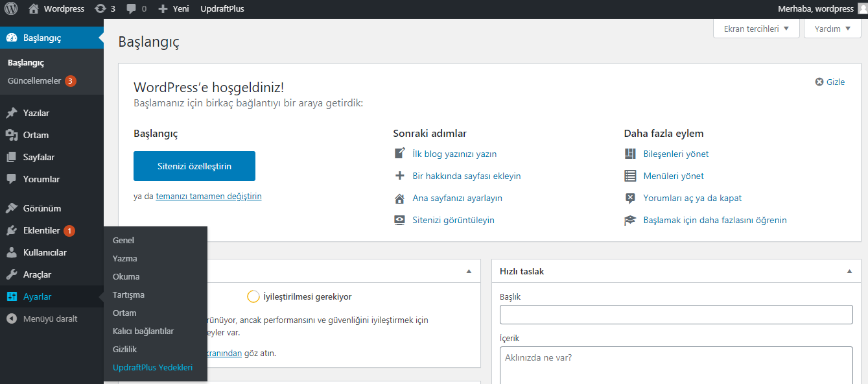Screen dimensions: 868x384
Task: Click the Ortam media icon in sidebar
Action: click(x=12, y=135)
